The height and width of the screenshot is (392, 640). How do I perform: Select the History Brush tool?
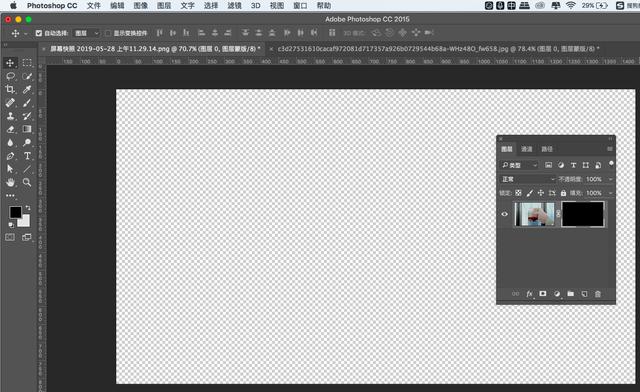[27, 116]
